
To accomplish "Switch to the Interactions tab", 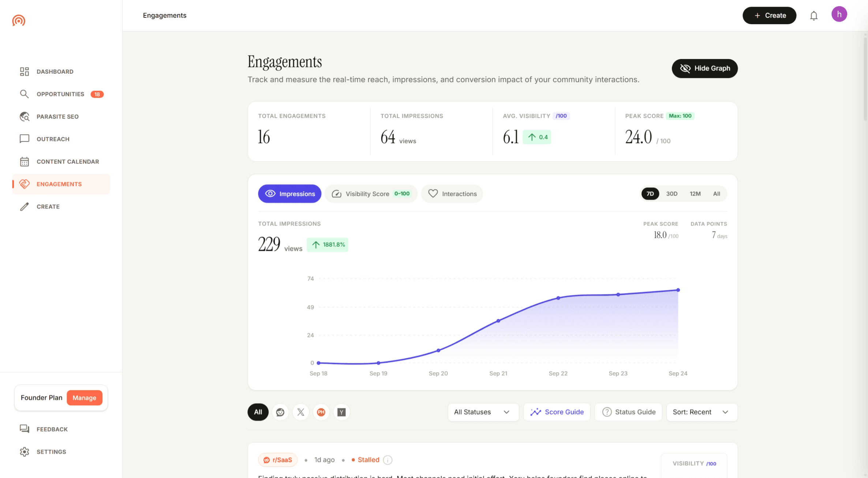I will (452, 194).
